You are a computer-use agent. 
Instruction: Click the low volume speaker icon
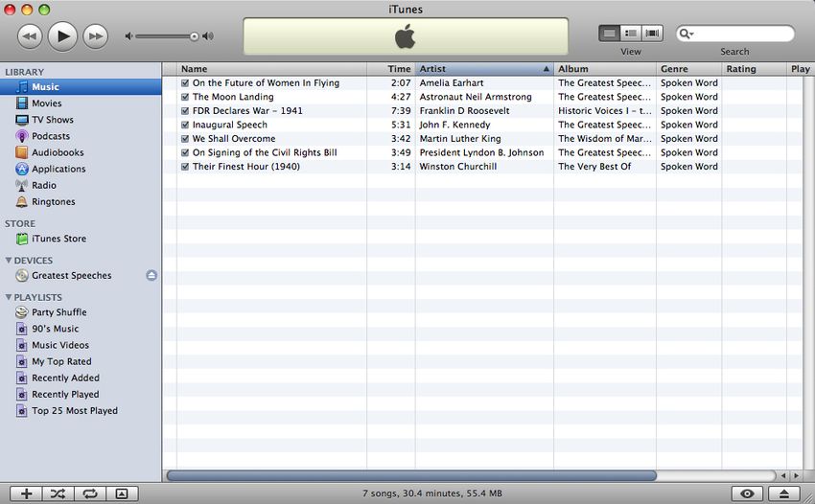(128, 35)
